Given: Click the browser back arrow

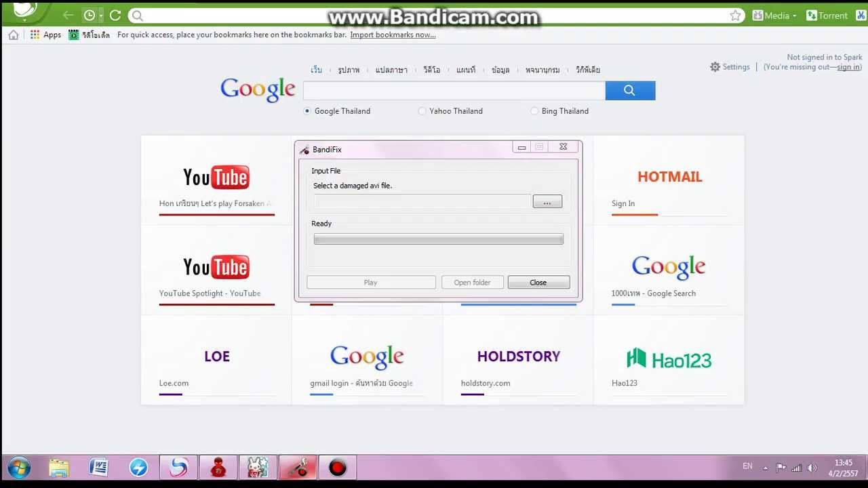Looking at the screenshot, I should pyautogui.click(x=68, y=15).
